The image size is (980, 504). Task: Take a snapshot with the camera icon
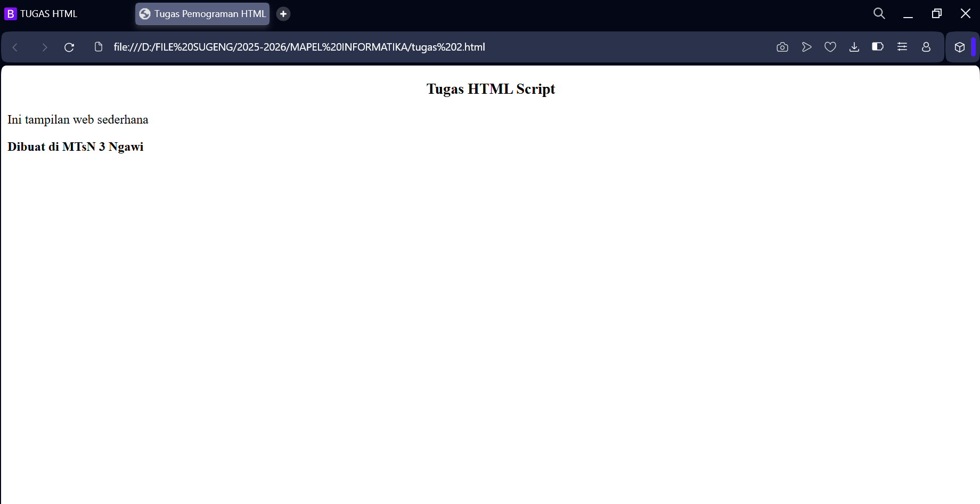coord(782,47)
